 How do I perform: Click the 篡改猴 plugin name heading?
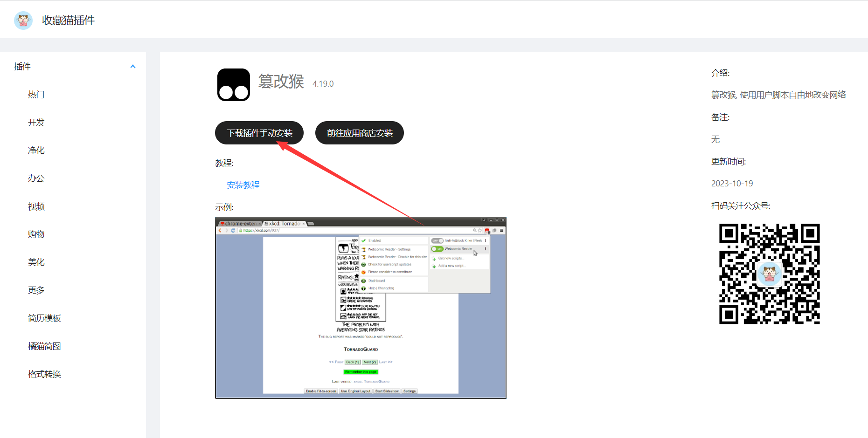(x=281, y=82)
